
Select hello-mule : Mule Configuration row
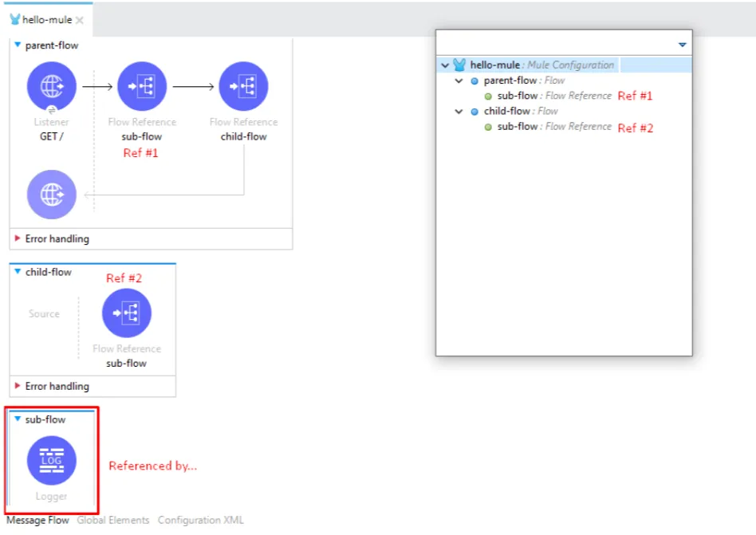[564, 65]
